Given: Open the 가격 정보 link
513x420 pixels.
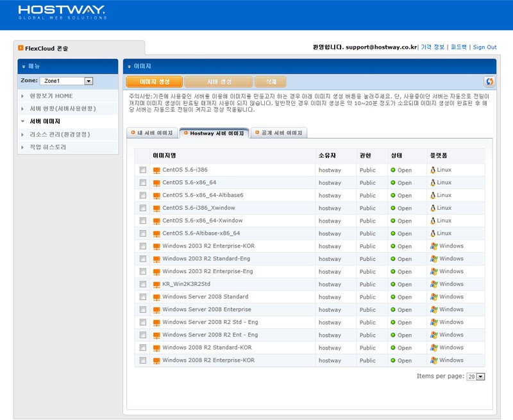Looking at the screenshot, I should [x=432, y=47].
